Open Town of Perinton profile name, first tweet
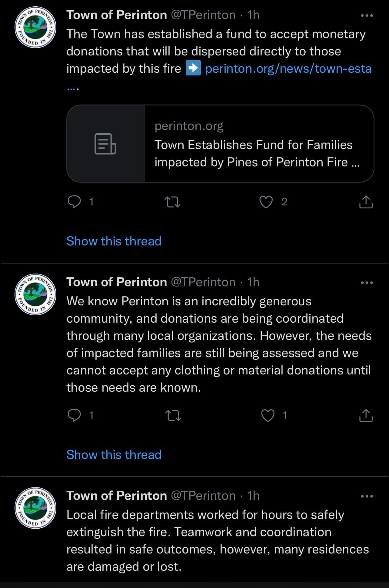 pyautogui.click(x=117, y=15)
